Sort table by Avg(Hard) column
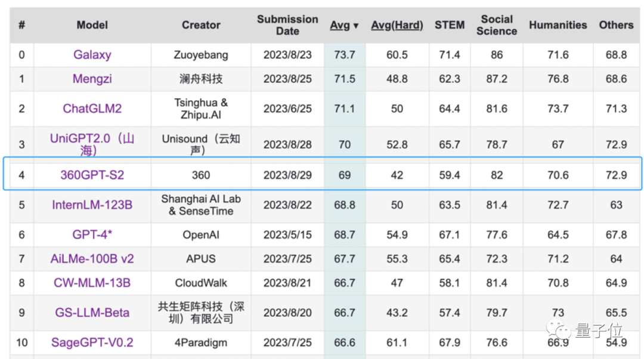This screenshot has height=359, width=644. click(397, 25)
